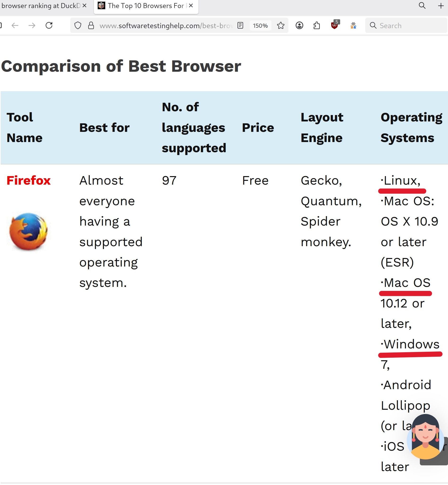Viewport: 448px width, 485px height.
Task: Go forward to next page
Action: click(x=32, y=26)
